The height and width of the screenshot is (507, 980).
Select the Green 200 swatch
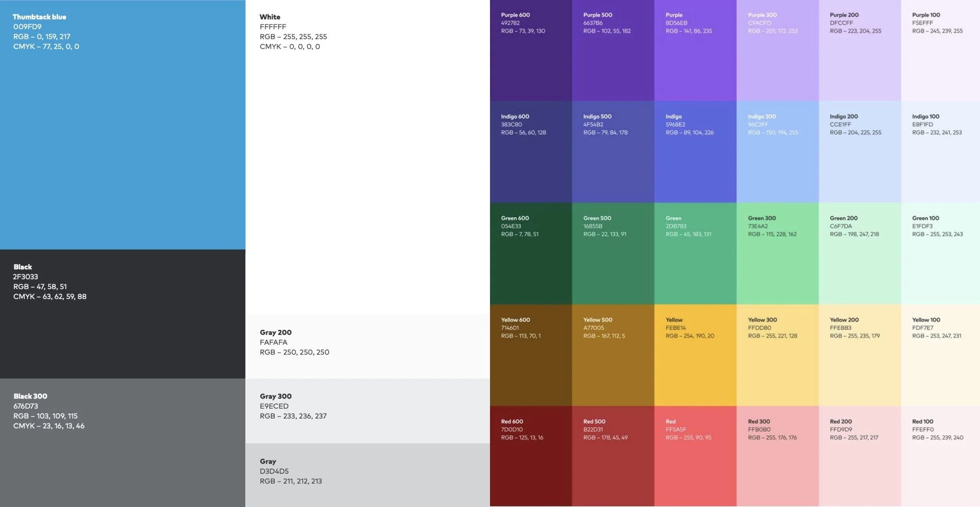(860, 263)
